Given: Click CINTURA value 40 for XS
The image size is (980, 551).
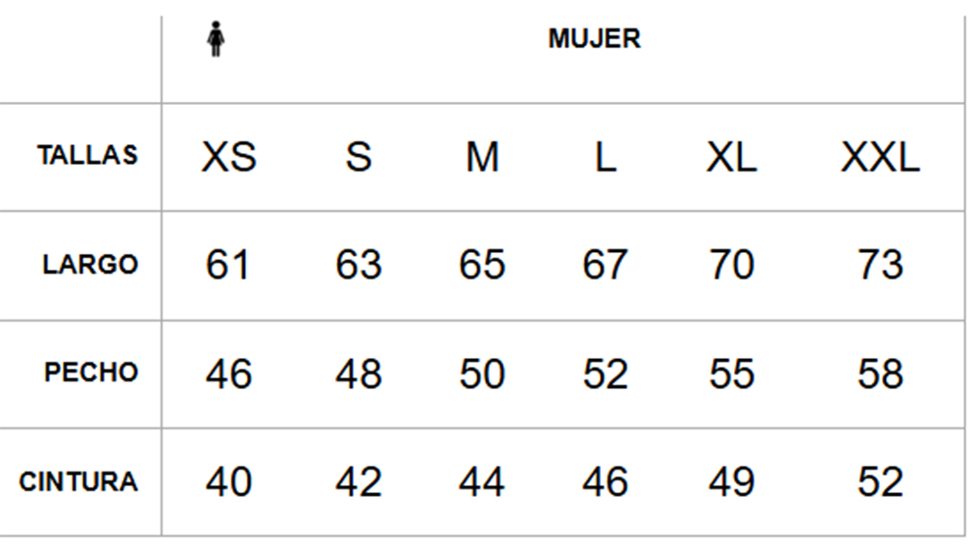Looking at the screenshot, I should (228, 482).
